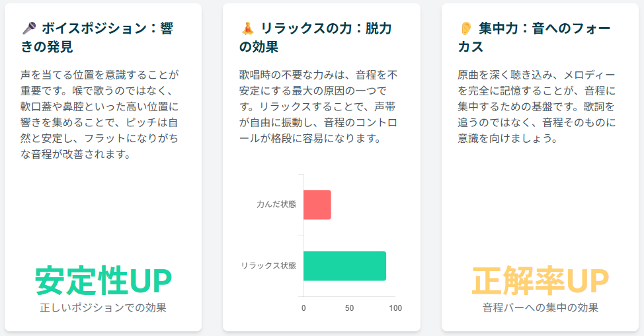
Task: Click the 100 tick label on chart axis
Action: [395, 308]
